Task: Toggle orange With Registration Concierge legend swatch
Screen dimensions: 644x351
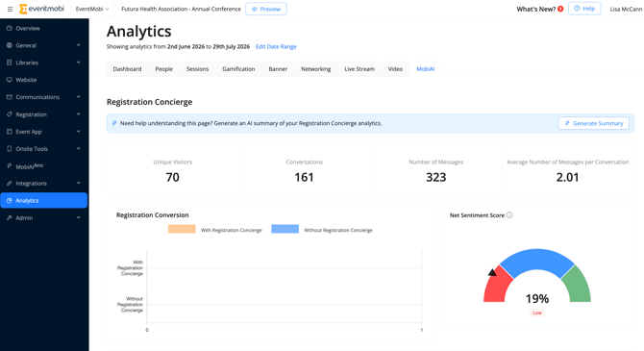Action: click(x=182, y=229)
